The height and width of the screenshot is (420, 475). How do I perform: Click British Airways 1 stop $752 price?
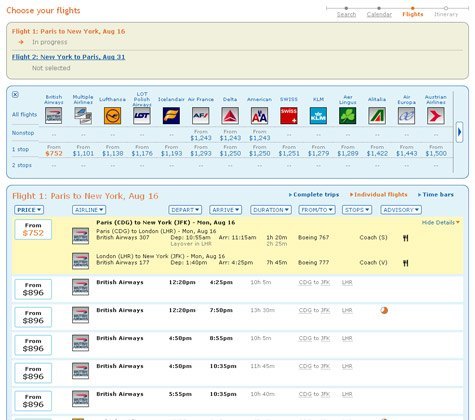(x=54, y=153)
